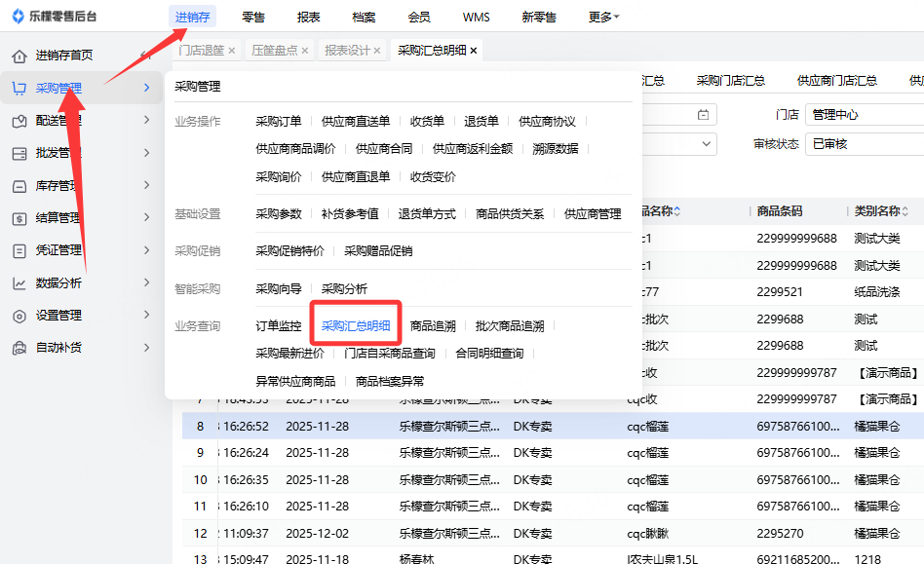This screenshot has width=924, height=564.
Task: Expand the 自动补货 submenu chevron
Action: [147, 348]
